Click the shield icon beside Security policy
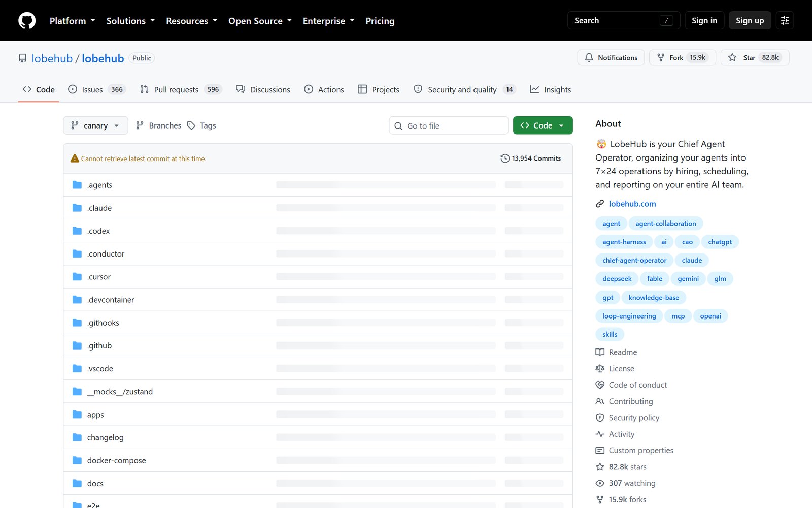 600,418
